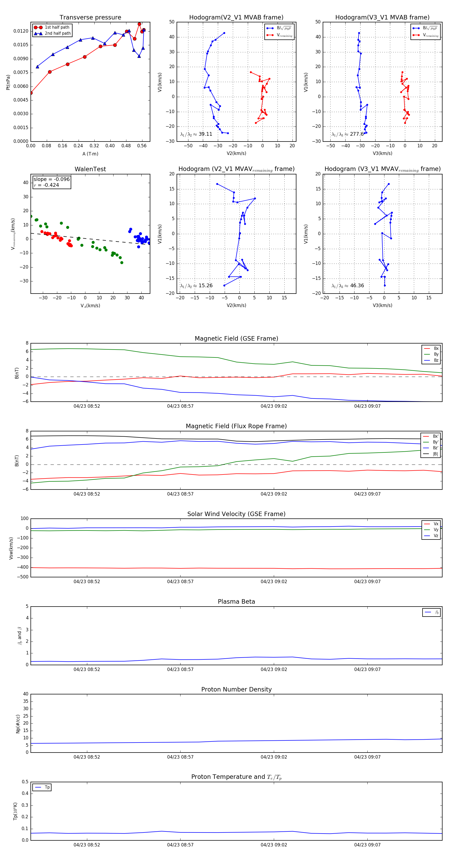Click the 'Np(#/cc)' y-axis label
The height and width of the screenshot is (868, 473).
[x=18, y=724]
